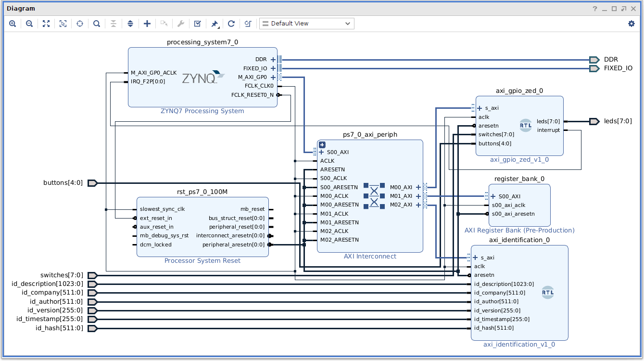Click the help question mark icon

click(x=595, y=9)
